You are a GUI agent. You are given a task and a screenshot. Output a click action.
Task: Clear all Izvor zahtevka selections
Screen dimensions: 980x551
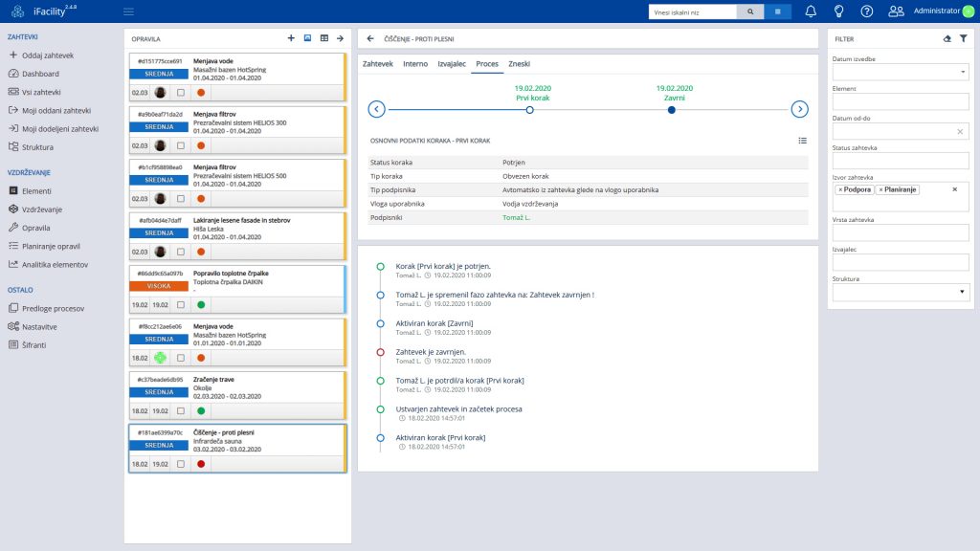click(x=954, y=189)
